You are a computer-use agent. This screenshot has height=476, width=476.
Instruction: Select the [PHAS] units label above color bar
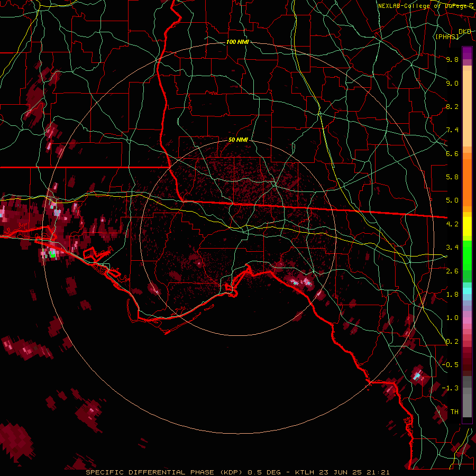click(447, 36)
